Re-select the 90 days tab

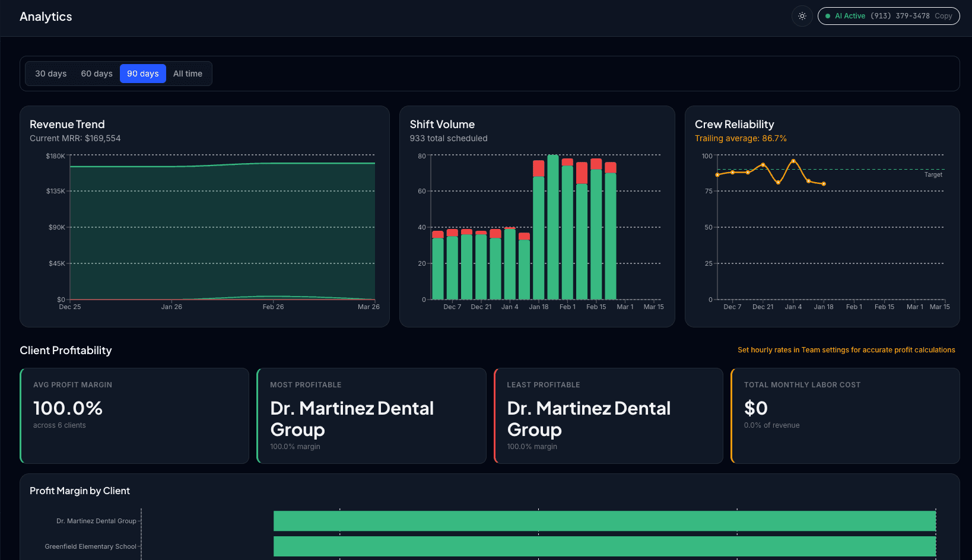142,74
